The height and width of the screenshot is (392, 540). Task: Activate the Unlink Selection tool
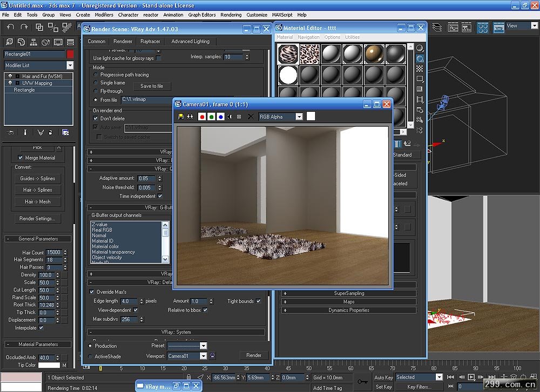tap(53, 27)
